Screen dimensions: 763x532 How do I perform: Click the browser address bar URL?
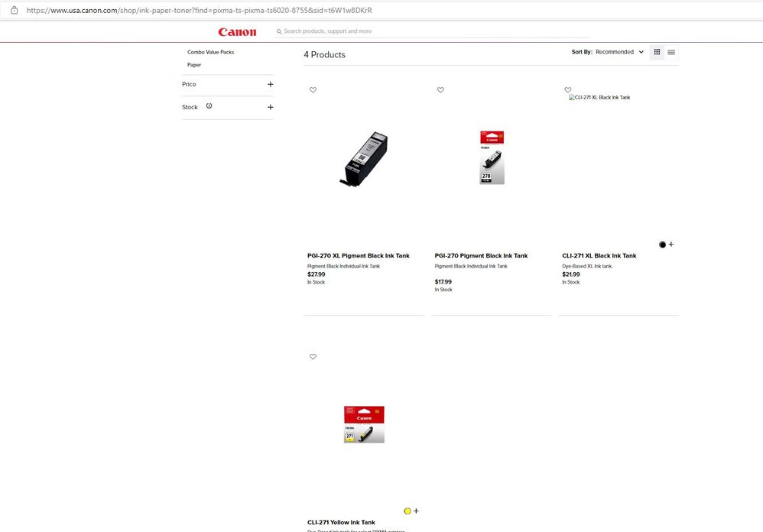[199, 10]
